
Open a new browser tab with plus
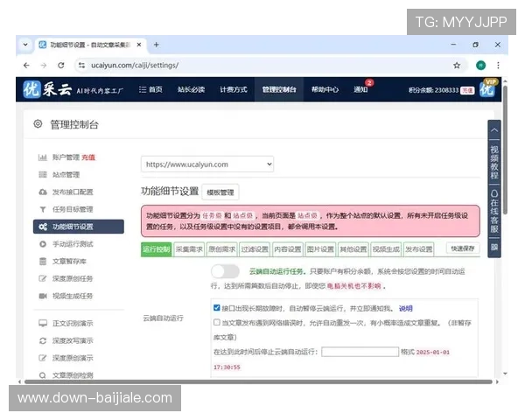pos(156,45)
